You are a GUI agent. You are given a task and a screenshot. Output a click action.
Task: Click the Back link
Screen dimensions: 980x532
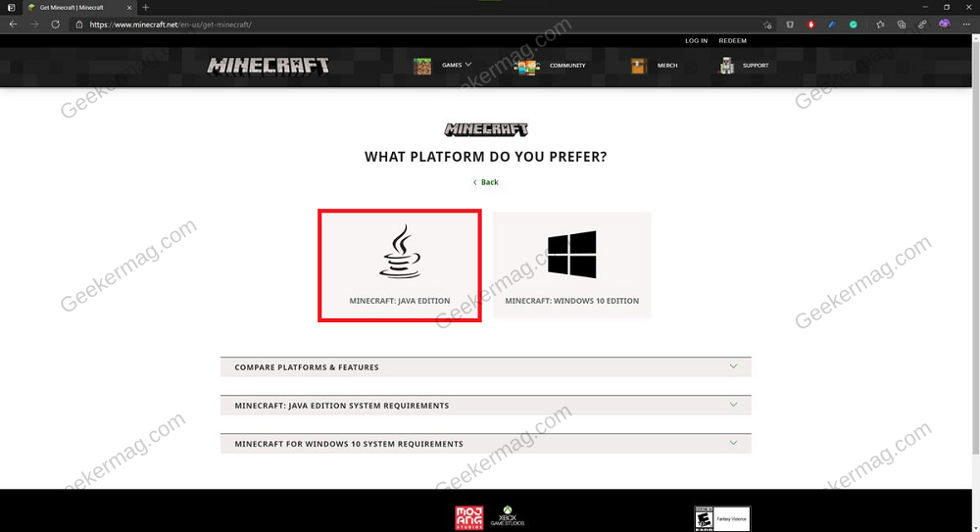[x=486, y=182]
